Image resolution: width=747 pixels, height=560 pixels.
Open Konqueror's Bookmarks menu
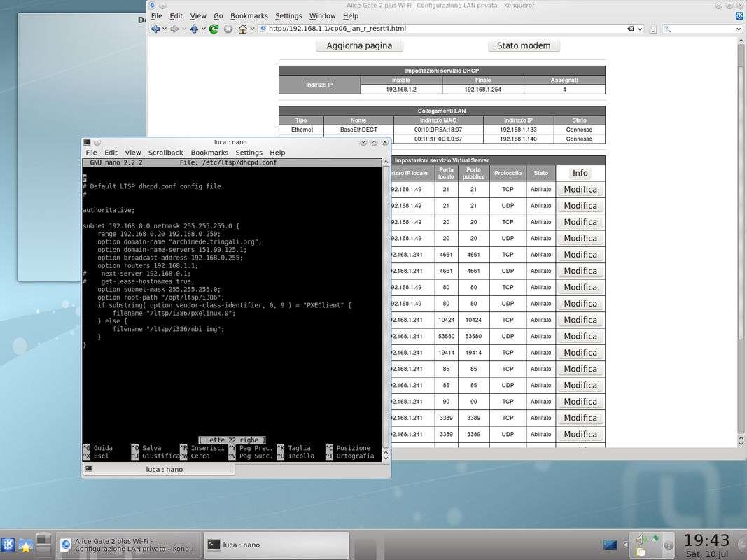(249, 15)
